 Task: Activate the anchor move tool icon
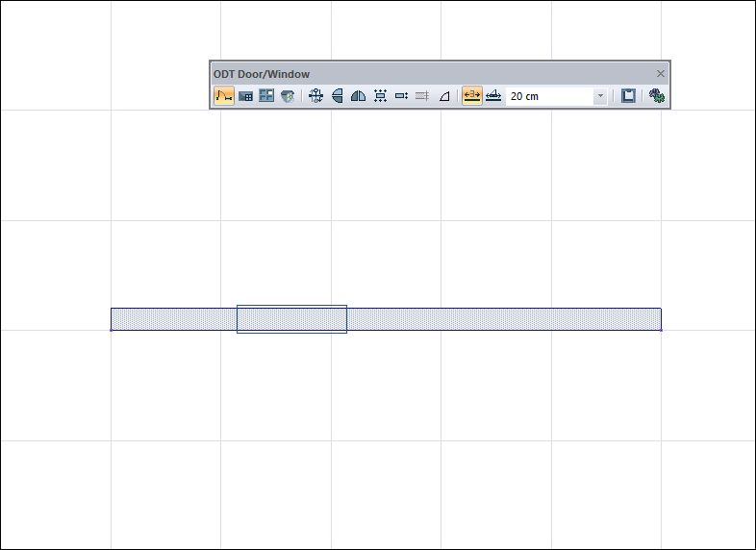(x=315, y=96)
